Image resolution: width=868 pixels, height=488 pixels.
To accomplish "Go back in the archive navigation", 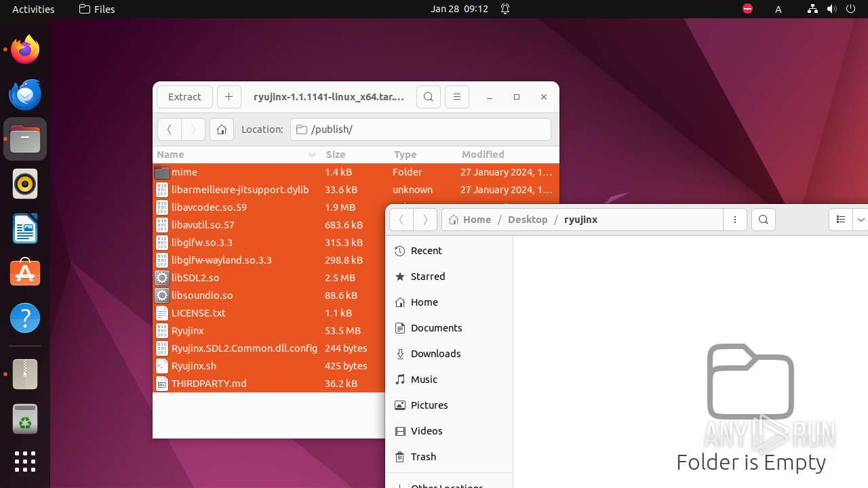I will (x=170, y=129).
